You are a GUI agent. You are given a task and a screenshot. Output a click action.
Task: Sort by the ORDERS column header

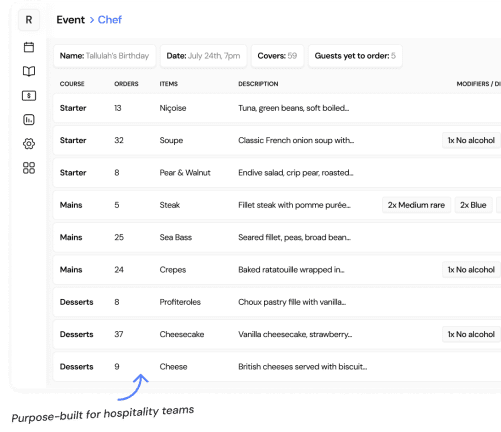click(126, 84)
